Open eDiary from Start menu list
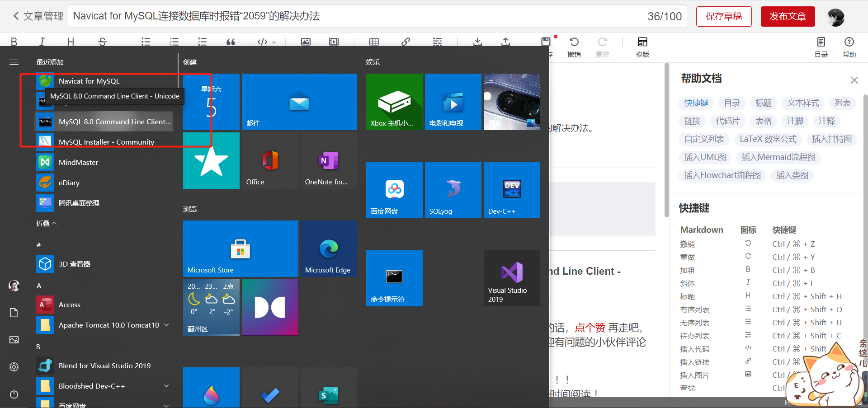 104,183
